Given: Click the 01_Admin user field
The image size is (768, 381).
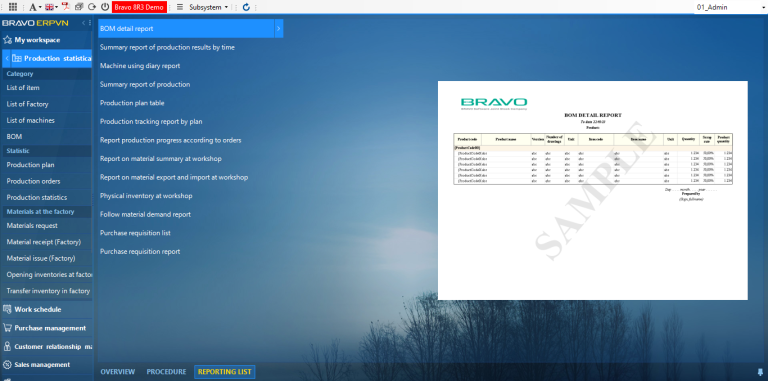Looking at the screenshot, I should point(730,7).
